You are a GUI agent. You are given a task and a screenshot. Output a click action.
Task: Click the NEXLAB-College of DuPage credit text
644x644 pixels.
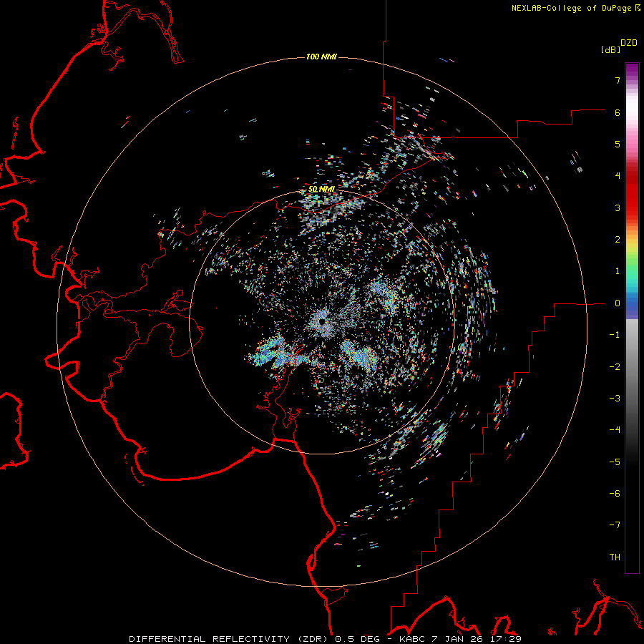pos(571,8)
